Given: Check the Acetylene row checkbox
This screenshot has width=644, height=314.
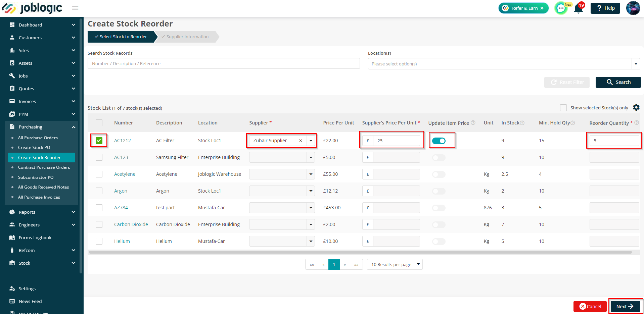Looking at the screenshot, I should pos(99,174).
